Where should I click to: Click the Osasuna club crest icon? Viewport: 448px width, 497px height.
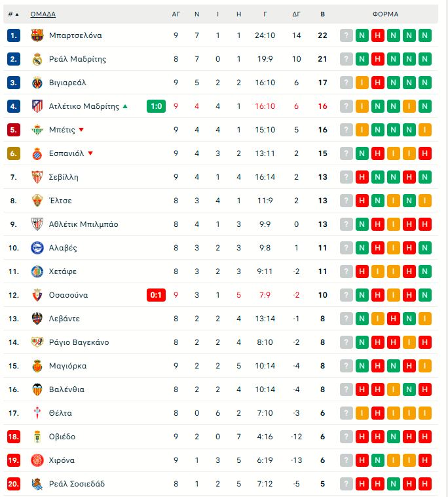(37, 295)
